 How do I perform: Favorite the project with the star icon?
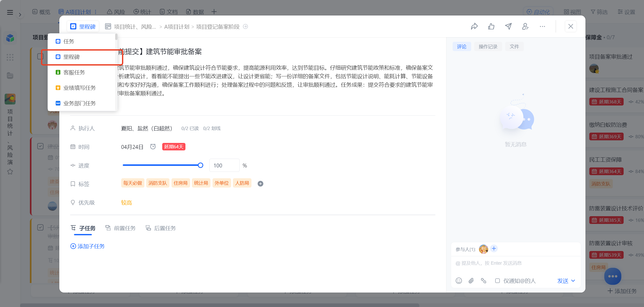click(x=10, y=172)
